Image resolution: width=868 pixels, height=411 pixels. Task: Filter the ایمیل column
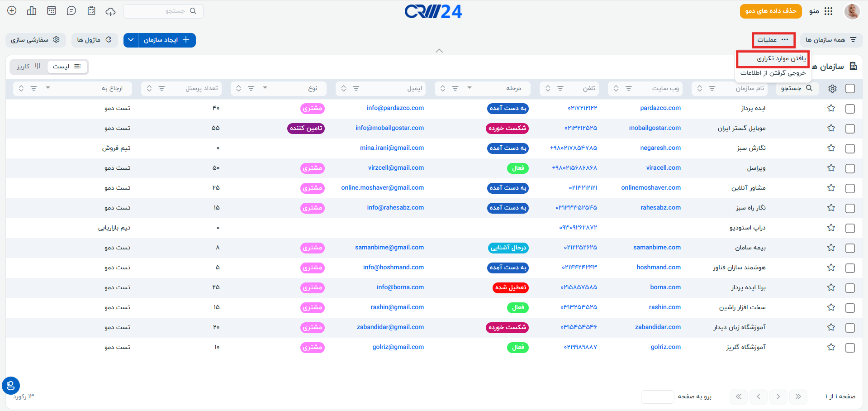[x=356, y=89]
